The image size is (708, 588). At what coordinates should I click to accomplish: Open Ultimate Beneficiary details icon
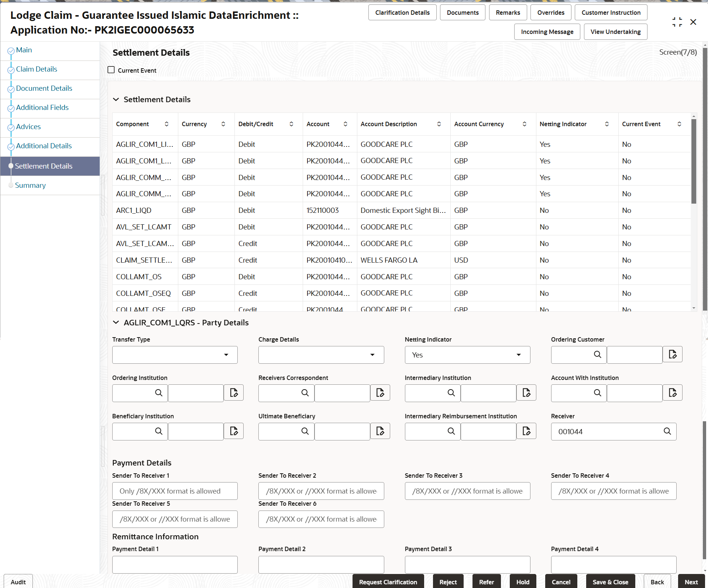380,431
